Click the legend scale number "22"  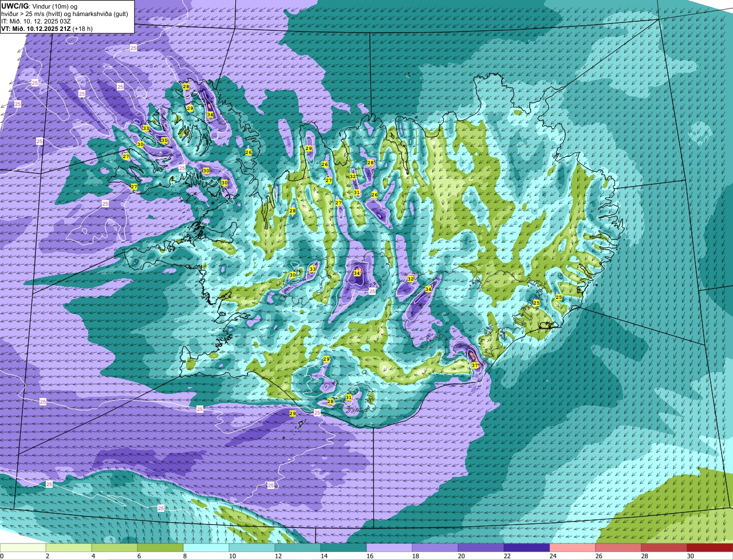[507, 556]
